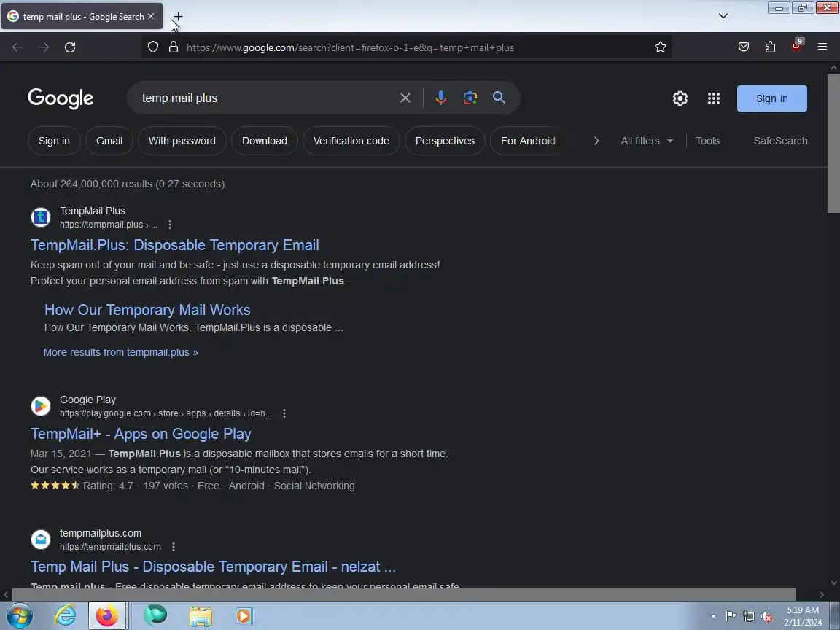
Task: Go back to previous page arrow
Action: pyautogui.click(x=17, y=47)
